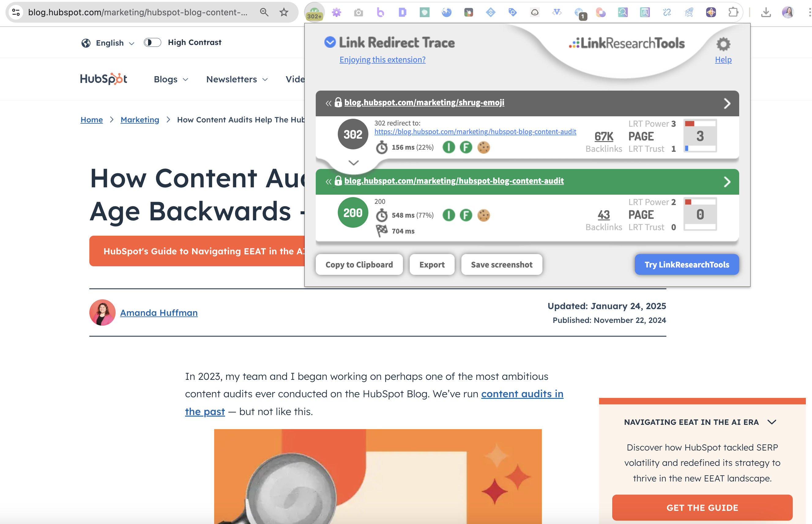
Task: Expand the hubspot-blog-content-audit row right chevron
Action: pyautogui.click(x=727, y=182)
